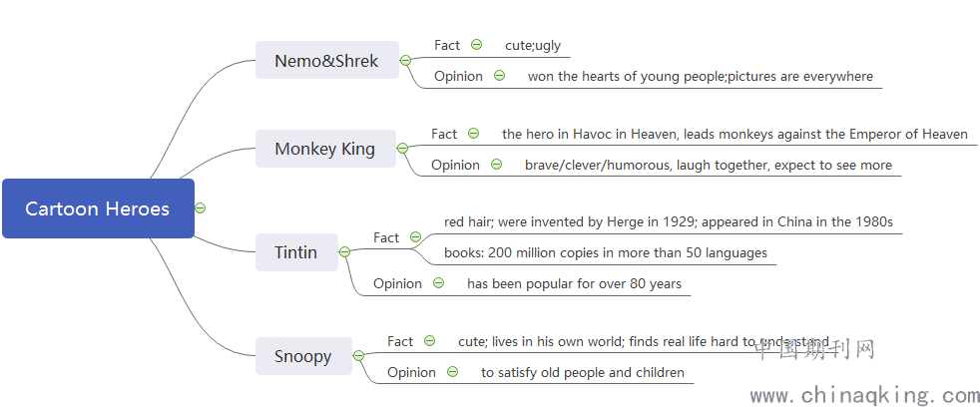Collapse Opinion under Snoopy
This screenshot has height=407, width=980.
[452, 372]
